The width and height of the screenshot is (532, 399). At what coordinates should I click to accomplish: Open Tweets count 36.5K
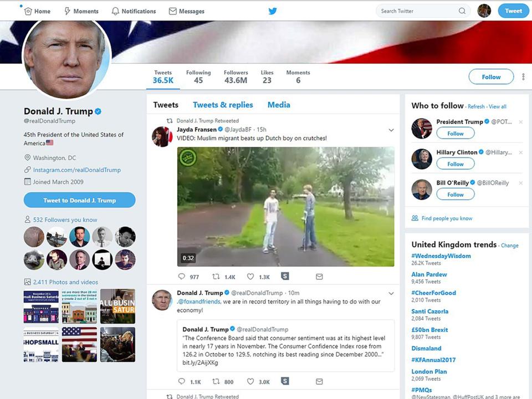pyautogui.click(x=163, y=76)
